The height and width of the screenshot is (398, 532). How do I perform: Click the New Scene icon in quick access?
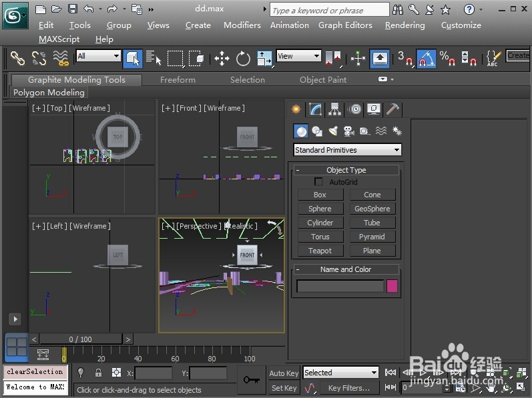(x=40, y=9)
